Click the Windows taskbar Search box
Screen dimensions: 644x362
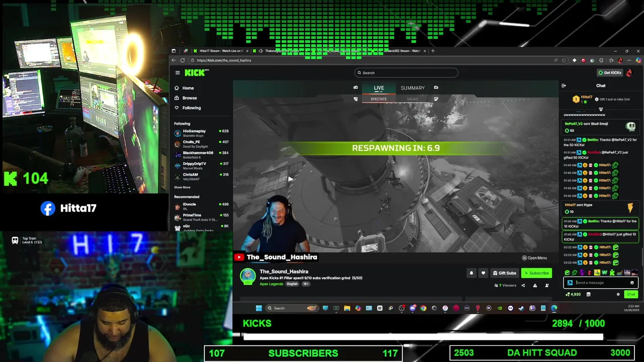(292, 308)
